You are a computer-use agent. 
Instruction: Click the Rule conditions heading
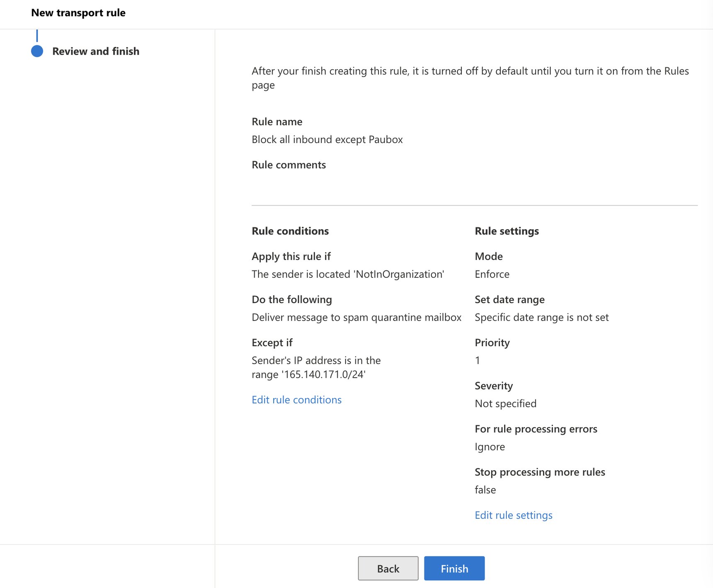[290, 231]
